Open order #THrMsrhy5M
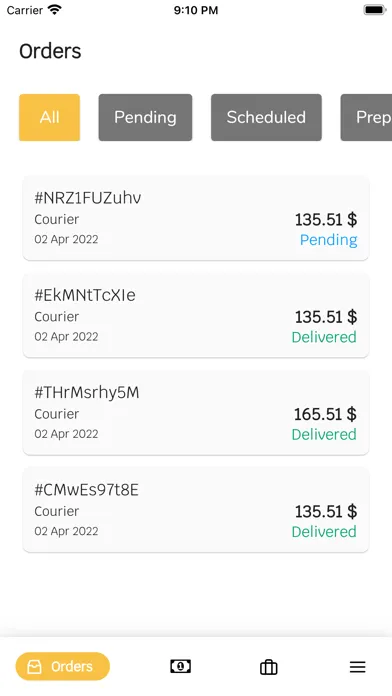 point(196,412)
